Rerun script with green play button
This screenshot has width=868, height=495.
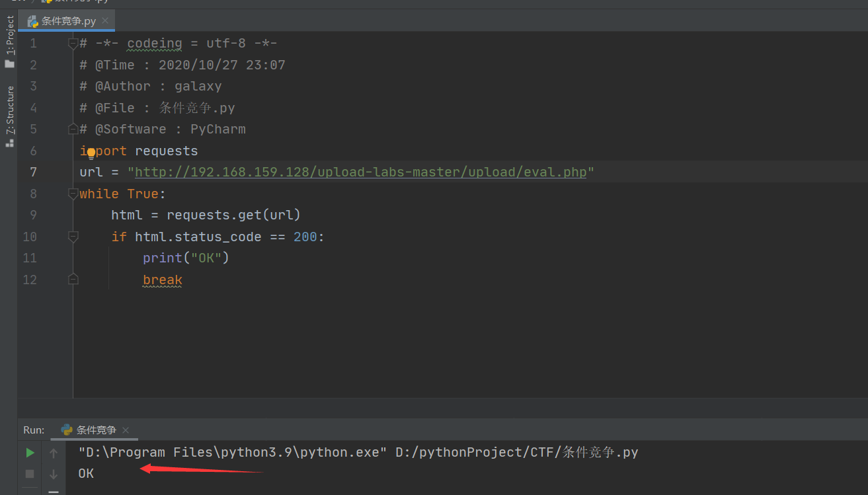(30, 453)
